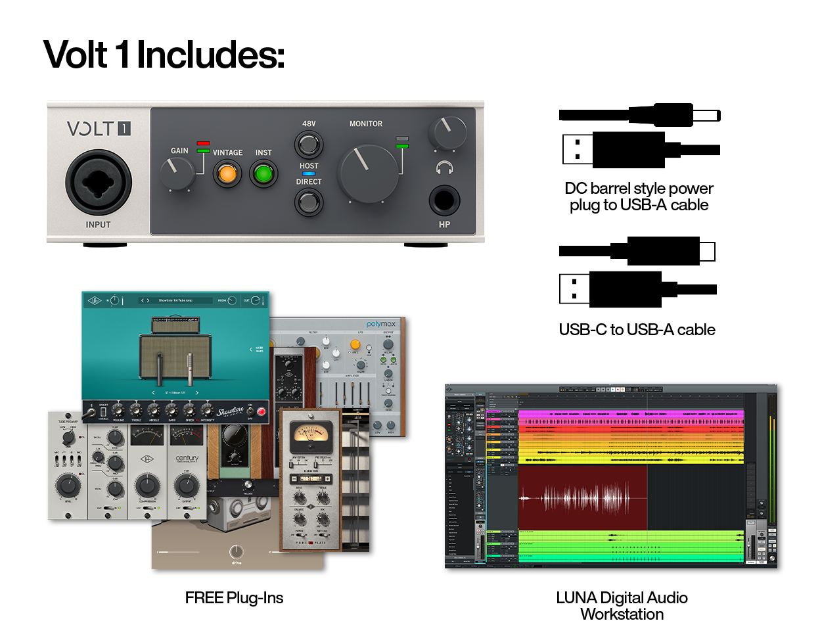This screenshot has width=820, height=644.
Task: Flip the ON/OFF switch on Showtime amp
Action: [x=250, y=411]
